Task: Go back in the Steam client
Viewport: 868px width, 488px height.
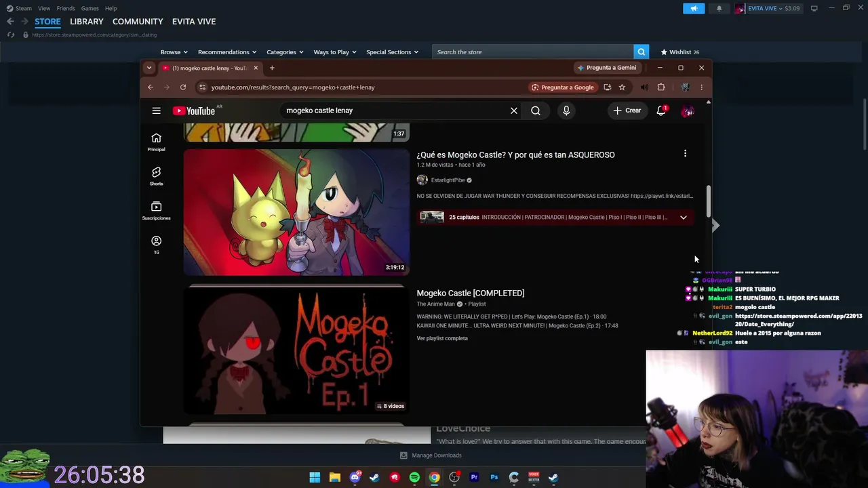Action: (x=10, y=22)
